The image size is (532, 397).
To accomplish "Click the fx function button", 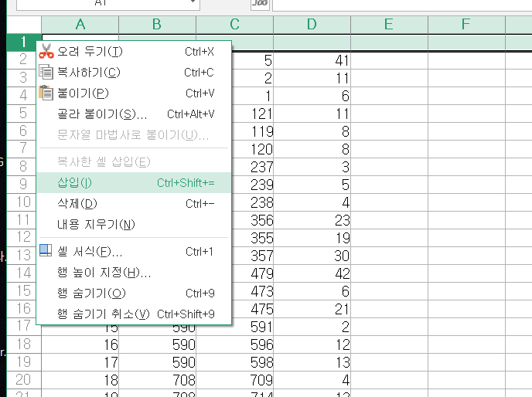I will pos(260,3).
